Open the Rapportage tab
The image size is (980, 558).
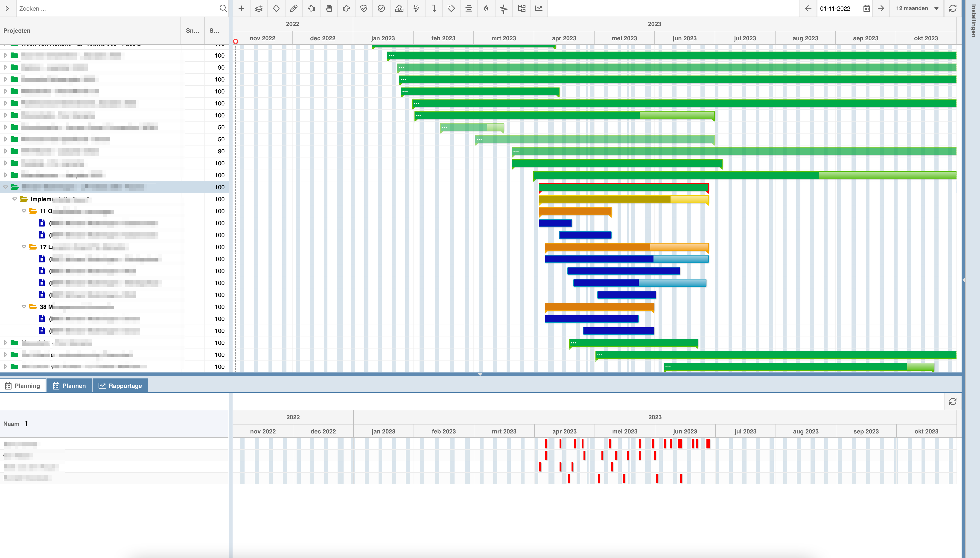[x=120, y=386]
